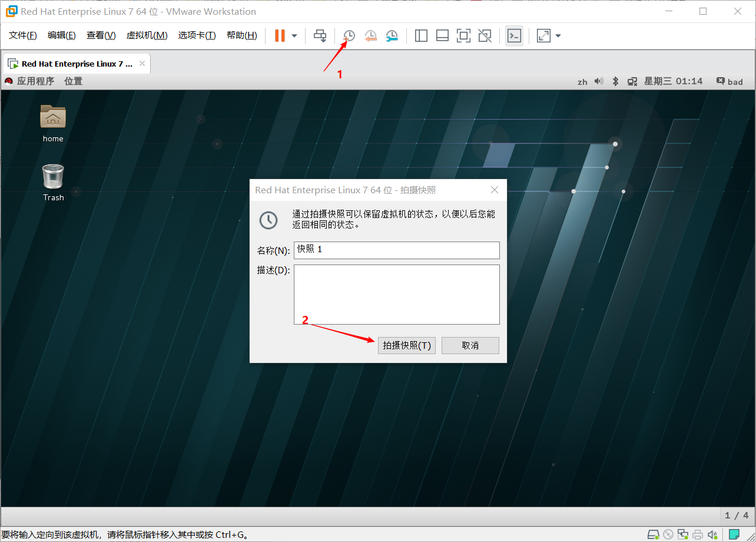Open the 虚拟机(M) menu
The width and height of the screenshot is (756, 542).
[x=147, y=36]
